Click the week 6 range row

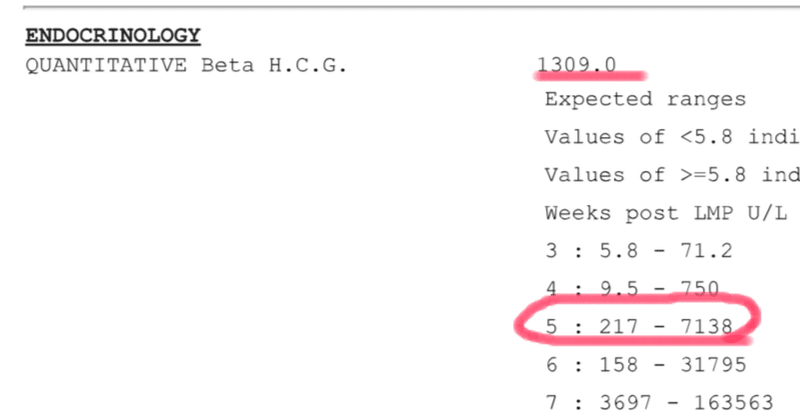tap(645, 365)
